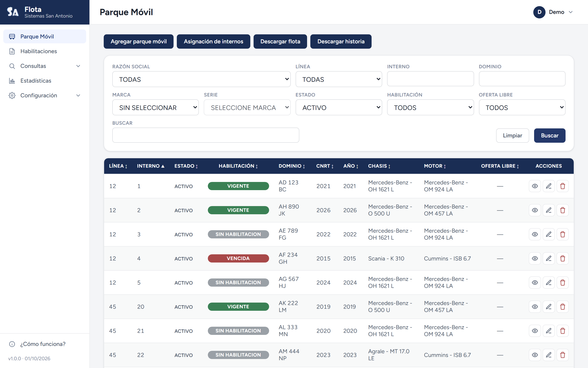Open the Demo user menu chevron
Screen dimensions: 588x368
571,12
